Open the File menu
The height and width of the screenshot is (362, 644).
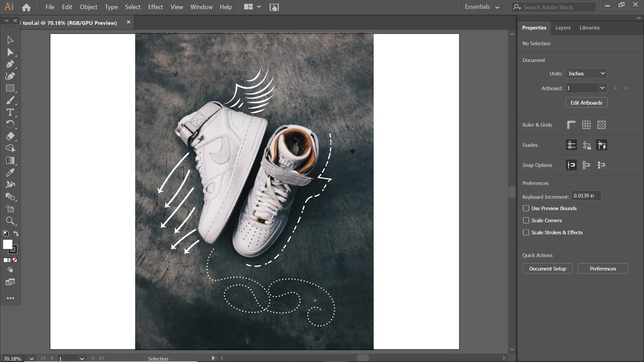[x=50, y=7]
